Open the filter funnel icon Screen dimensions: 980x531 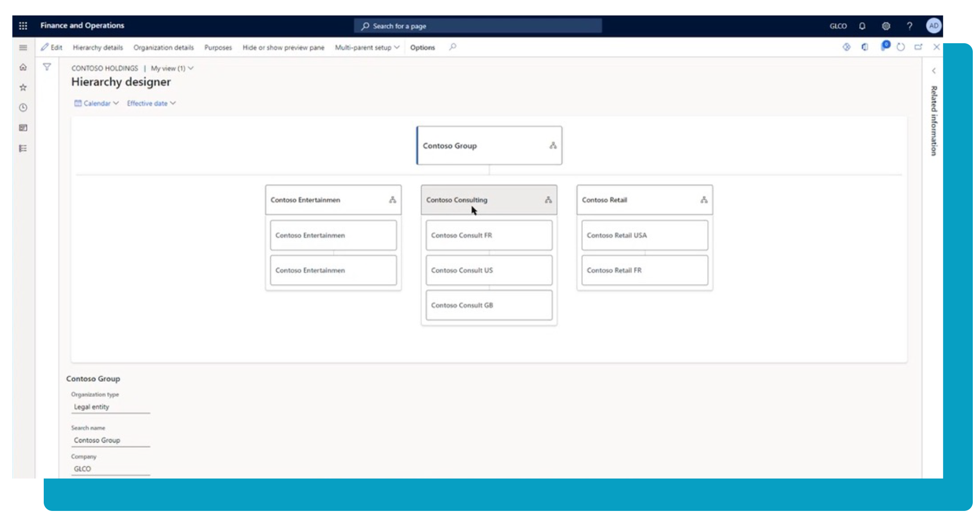point(47,67)
